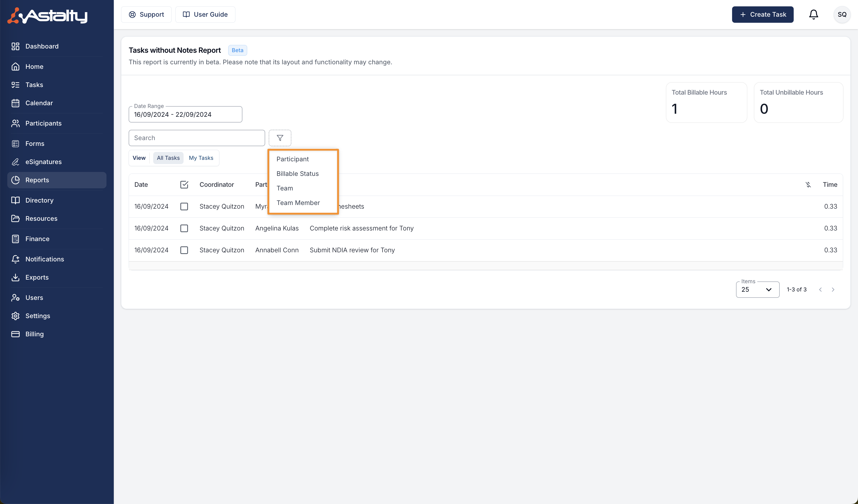Expand the Items per page dropdown
Viewport: 858px width, 504px height.
pos(757,290)
